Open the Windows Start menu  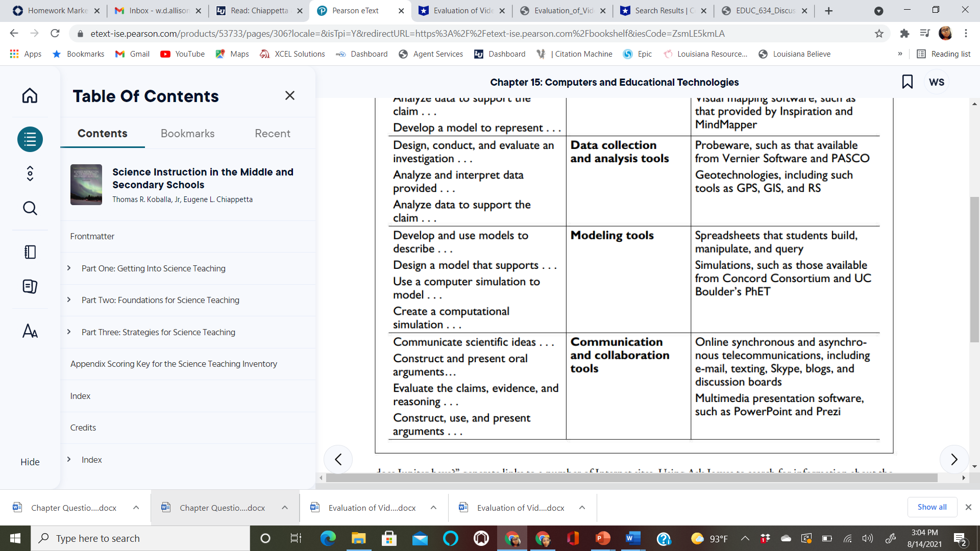[x=15, y=538]
